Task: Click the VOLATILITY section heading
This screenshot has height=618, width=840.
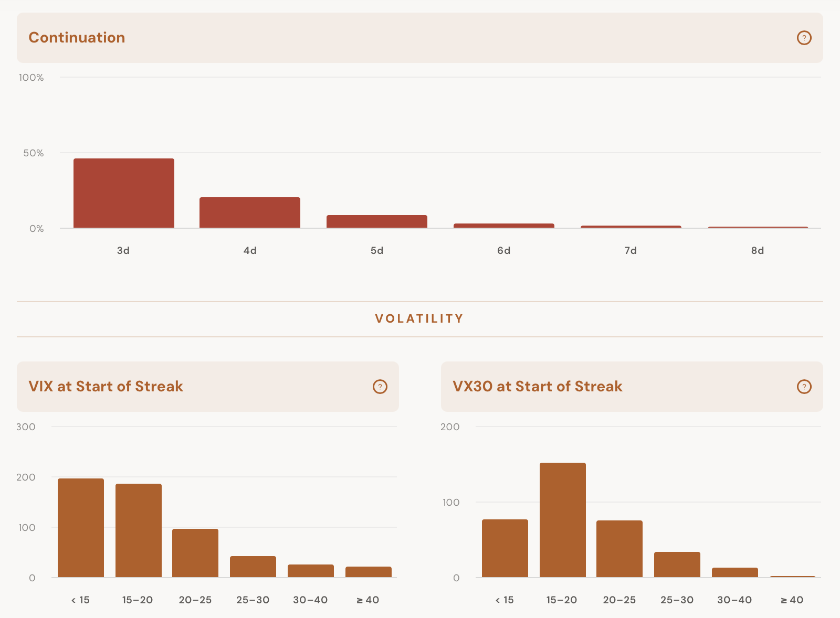Action: 419,318
